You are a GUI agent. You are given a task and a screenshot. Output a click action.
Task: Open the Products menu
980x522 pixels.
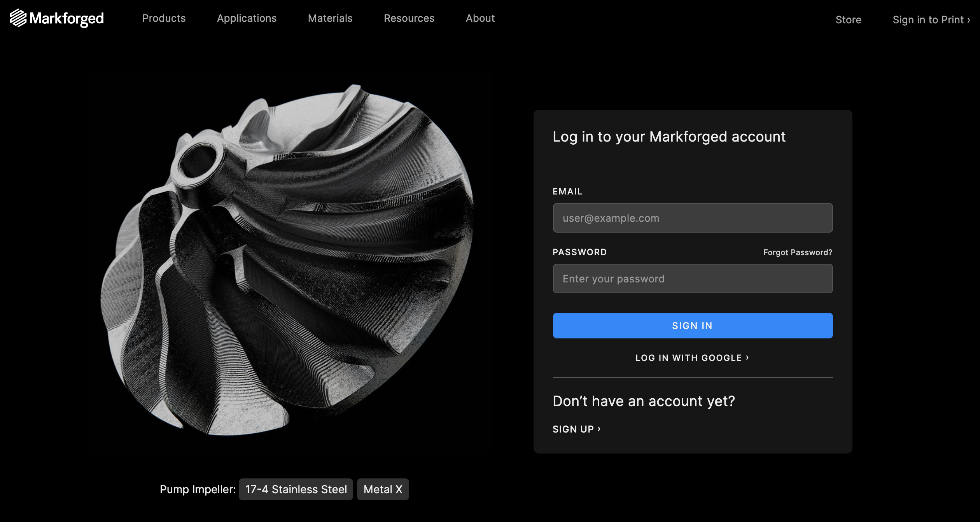click(x=164, y=18)
